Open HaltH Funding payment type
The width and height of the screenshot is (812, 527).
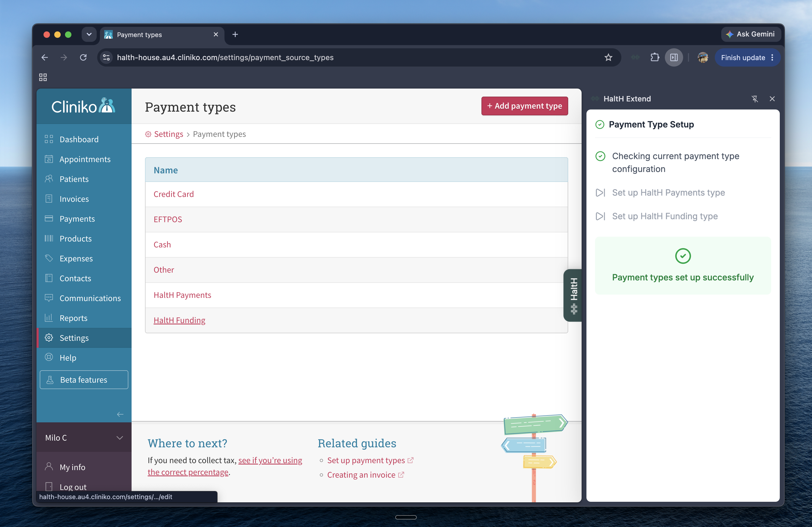[179, 320]
